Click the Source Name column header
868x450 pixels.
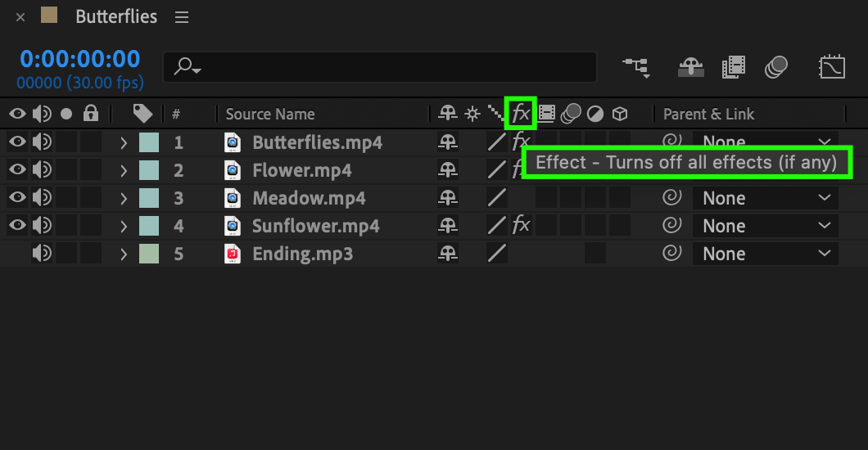click(x=270, y=114)
